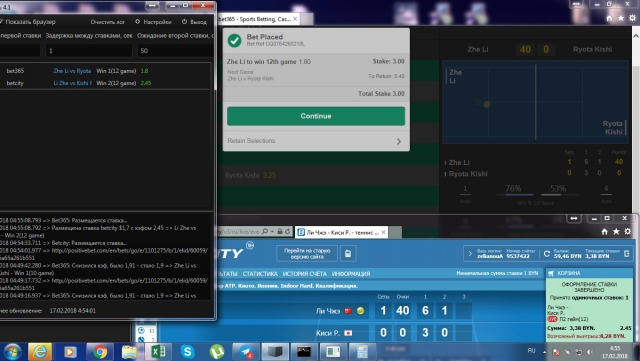The height and width of the screenshot is (361, 640).
Task: Click the side-arrows icon in bet365 window title bar
Action: click(x=576, y=4)
